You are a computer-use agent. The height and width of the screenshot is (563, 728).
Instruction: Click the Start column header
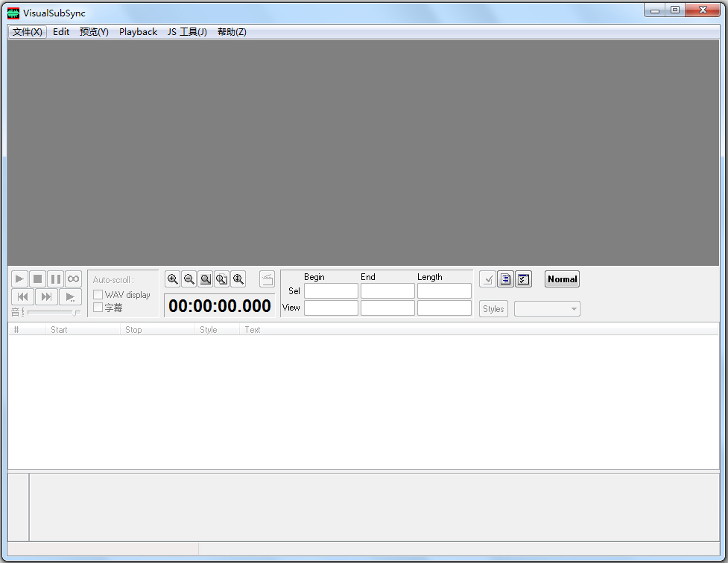(60, 330)
